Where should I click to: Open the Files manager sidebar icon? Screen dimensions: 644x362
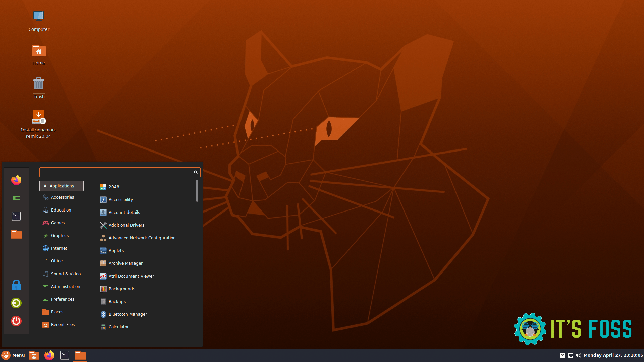(x=16, y=234)
